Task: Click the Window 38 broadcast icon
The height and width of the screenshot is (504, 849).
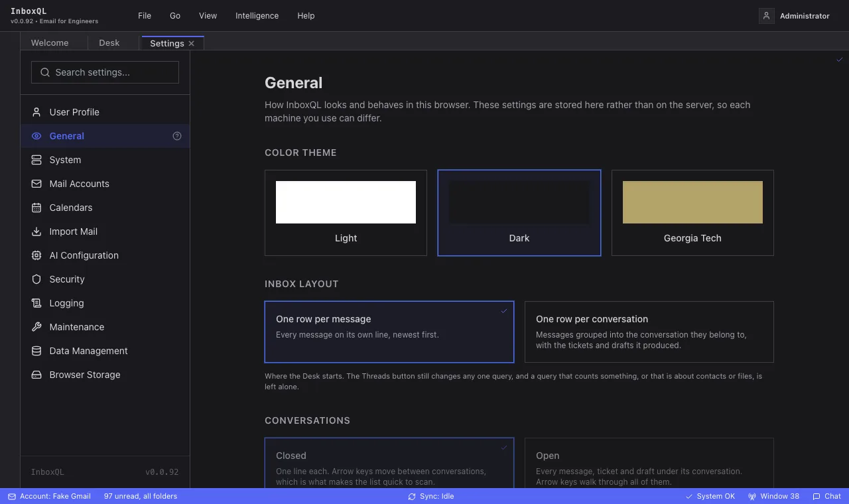Action: 752,496
